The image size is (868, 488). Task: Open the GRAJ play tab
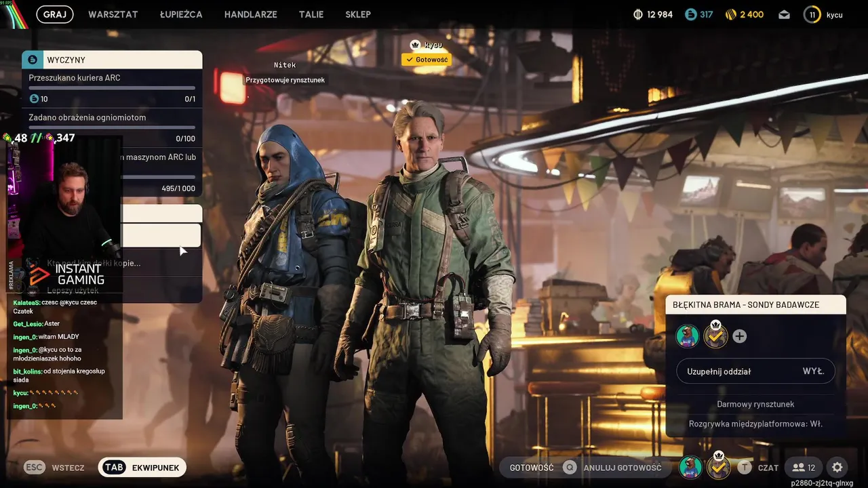coord(55,14)
